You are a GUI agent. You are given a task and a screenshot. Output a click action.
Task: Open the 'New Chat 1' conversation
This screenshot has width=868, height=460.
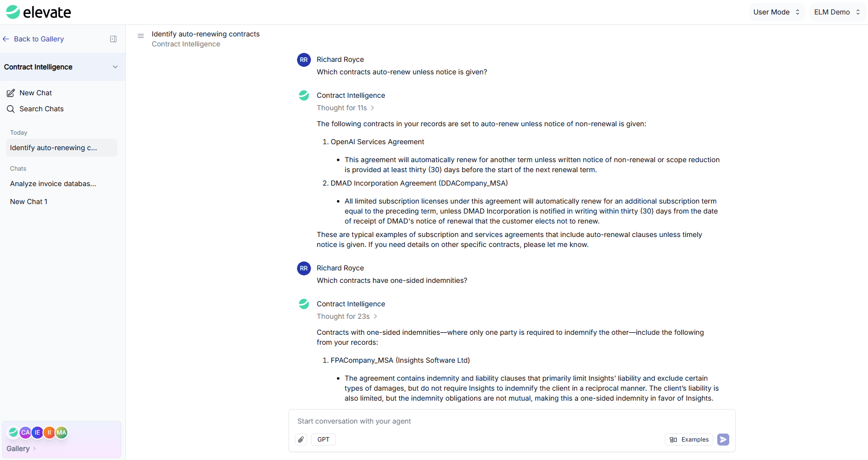tap(29, 202)
